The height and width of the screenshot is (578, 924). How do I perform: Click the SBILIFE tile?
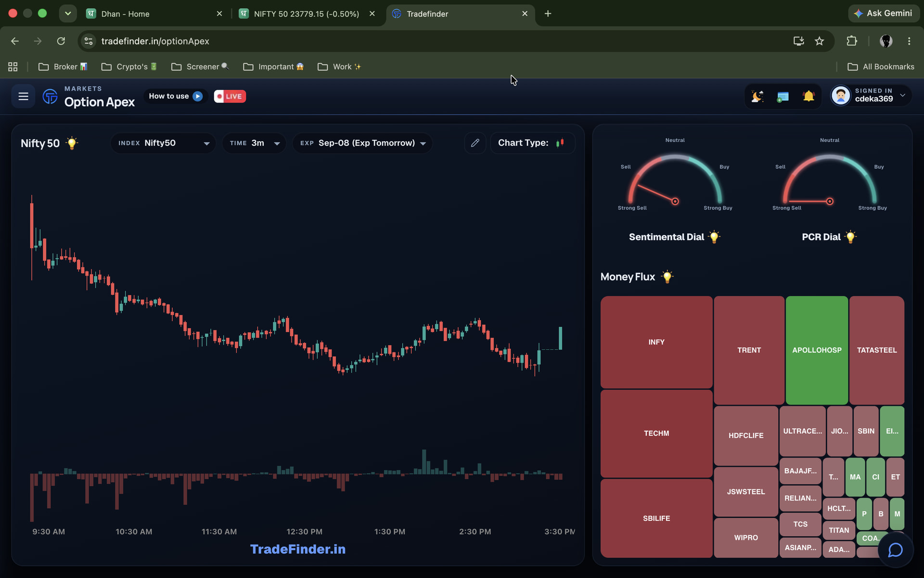pos(656,518)
